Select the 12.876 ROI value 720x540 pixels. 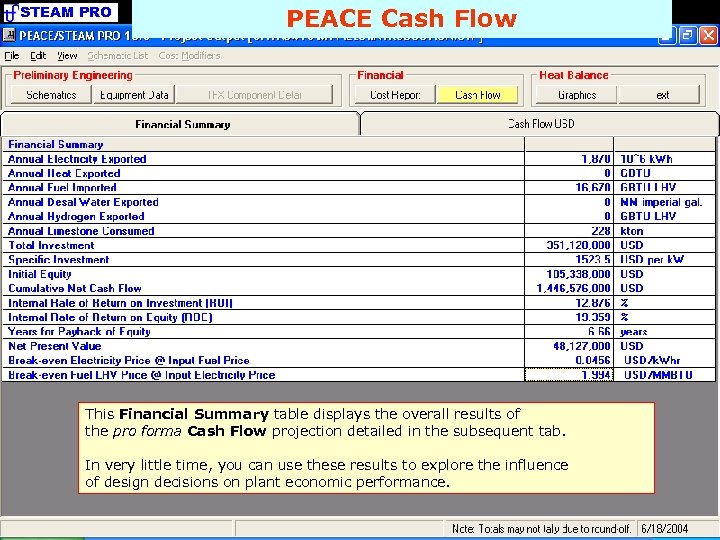click(x=569, y=303)
